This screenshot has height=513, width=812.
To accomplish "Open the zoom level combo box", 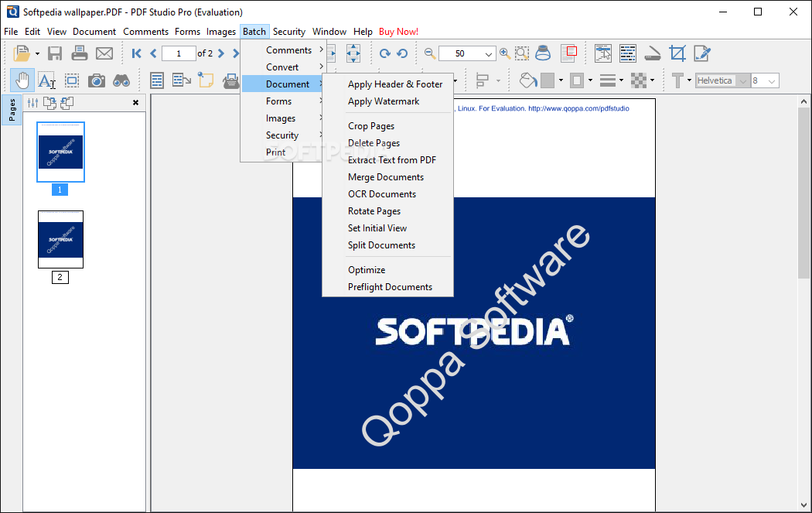I will [x=467, y=53].
